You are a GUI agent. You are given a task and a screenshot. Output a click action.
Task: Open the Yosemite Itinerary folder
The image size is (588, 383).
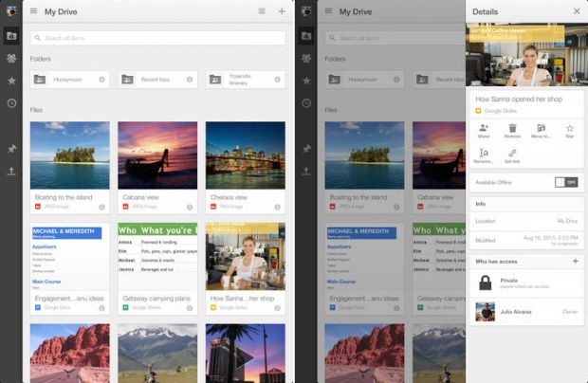(x=246, y=80)
